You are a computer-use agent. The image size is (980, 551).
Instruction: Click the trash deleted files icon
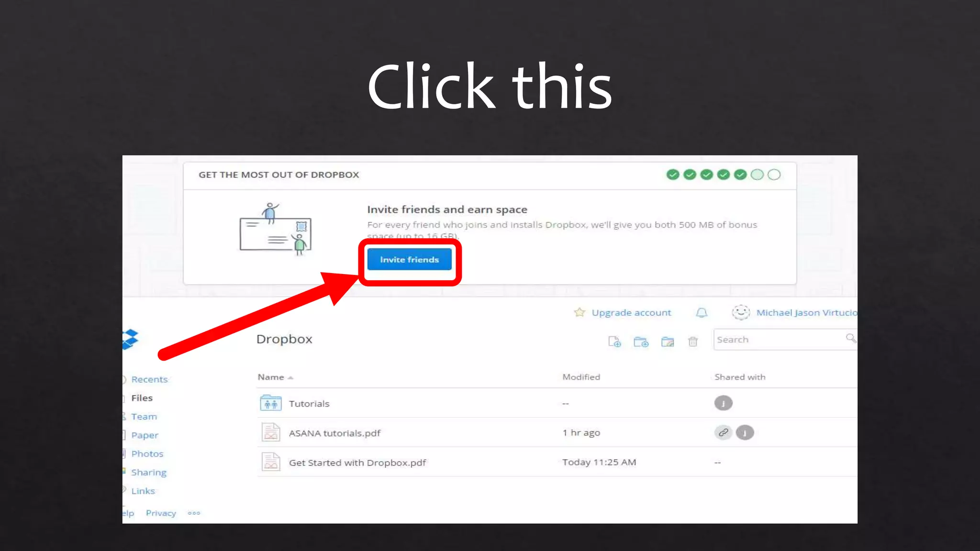[x=692, y=342]
